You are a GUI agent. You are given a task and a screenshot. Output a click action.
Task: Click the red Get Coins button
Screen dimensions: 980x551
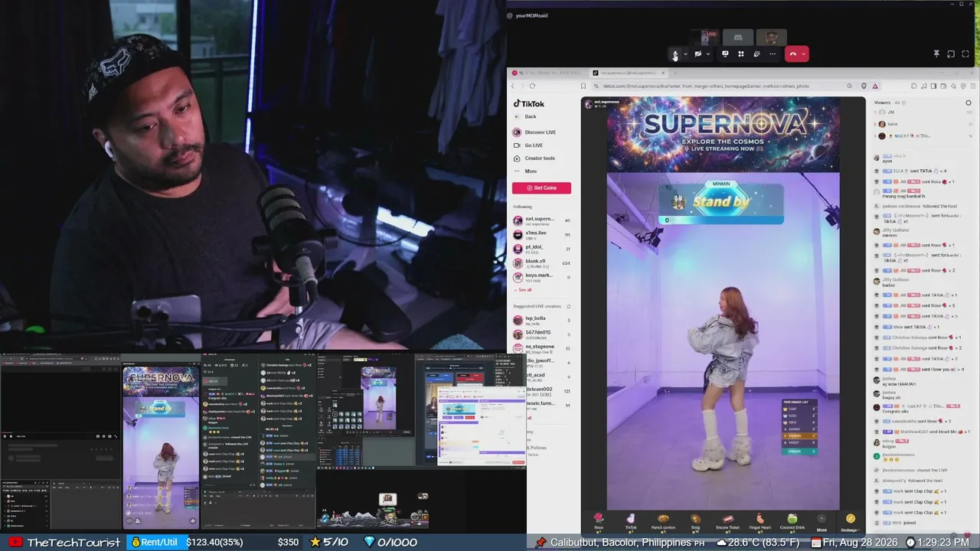[541, 187]
